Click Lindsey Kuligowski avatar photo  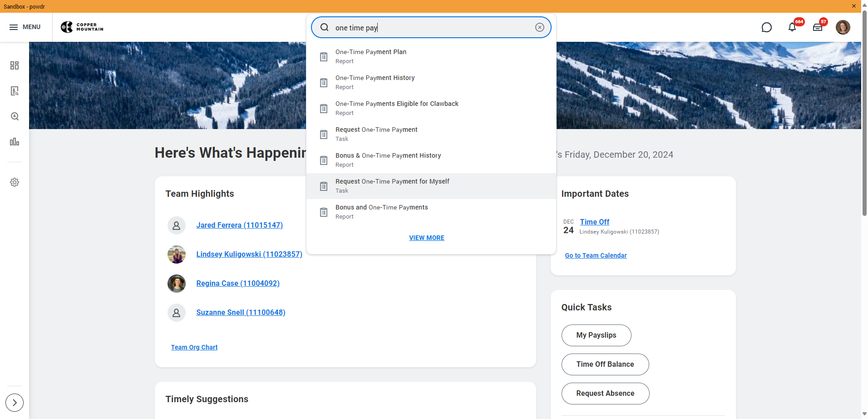[177, 254]
